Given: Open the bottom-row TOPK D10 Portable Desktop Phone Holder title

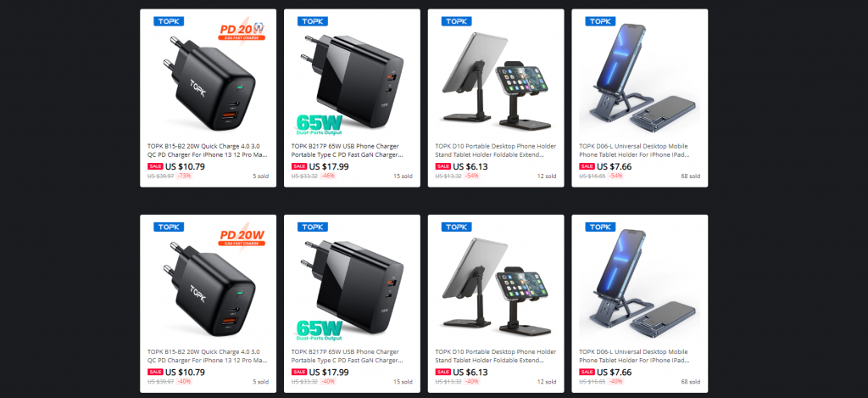Looking at the screenshot, I should [496, 356].
